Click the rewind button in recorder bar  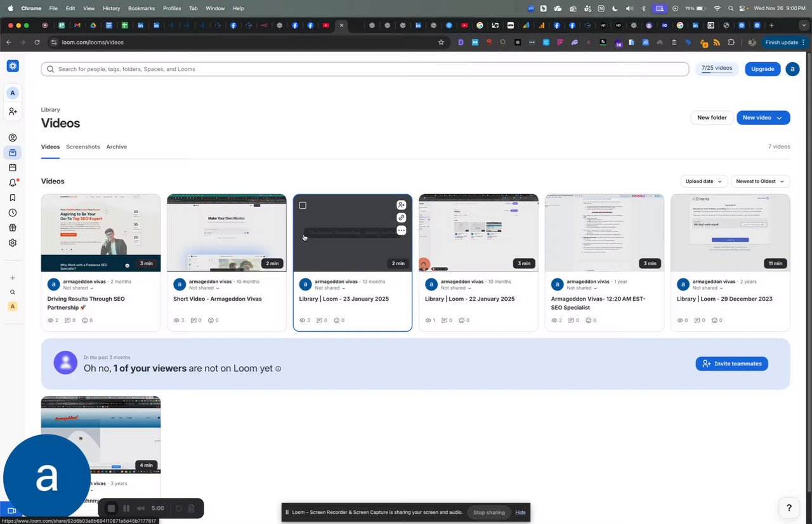coord(141,508)
